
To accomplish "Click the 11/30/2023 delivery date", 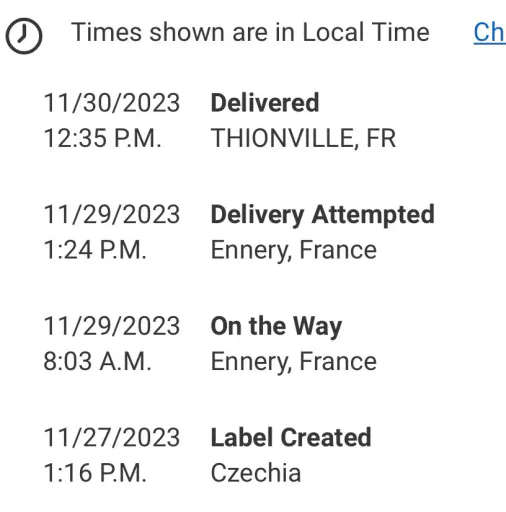I will pos(112,103).
